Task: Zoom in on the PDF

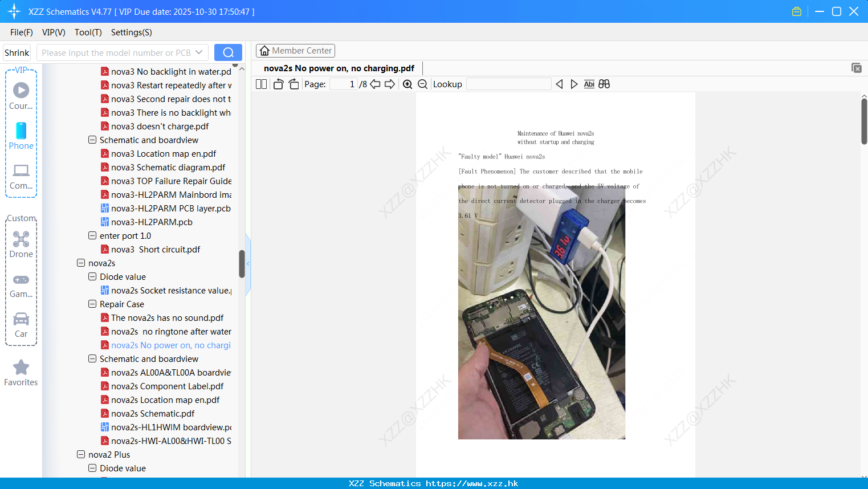Action: click(407, 84)
